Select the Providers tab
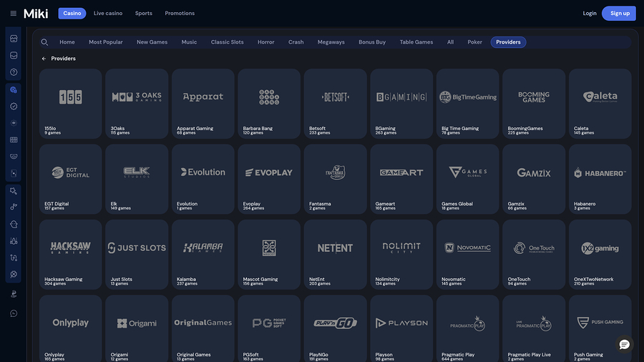 click(508, 42)
